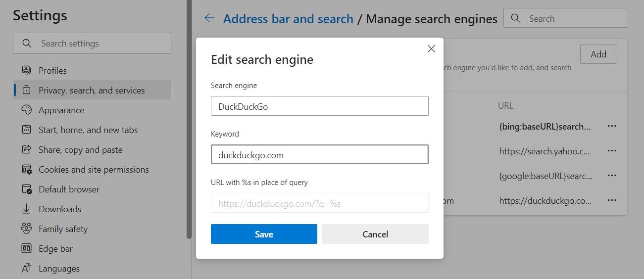The image size is (644, 279).
Task: Search settings in the left sidebar box
Action: pyautogui.click(x=92, y=44)
